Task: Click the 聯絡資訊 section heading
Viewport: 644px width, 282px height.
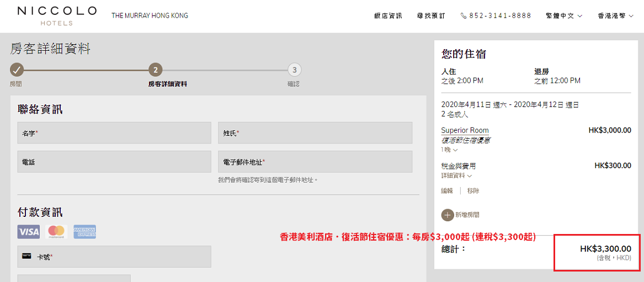Action: click(x=40, y=109)
